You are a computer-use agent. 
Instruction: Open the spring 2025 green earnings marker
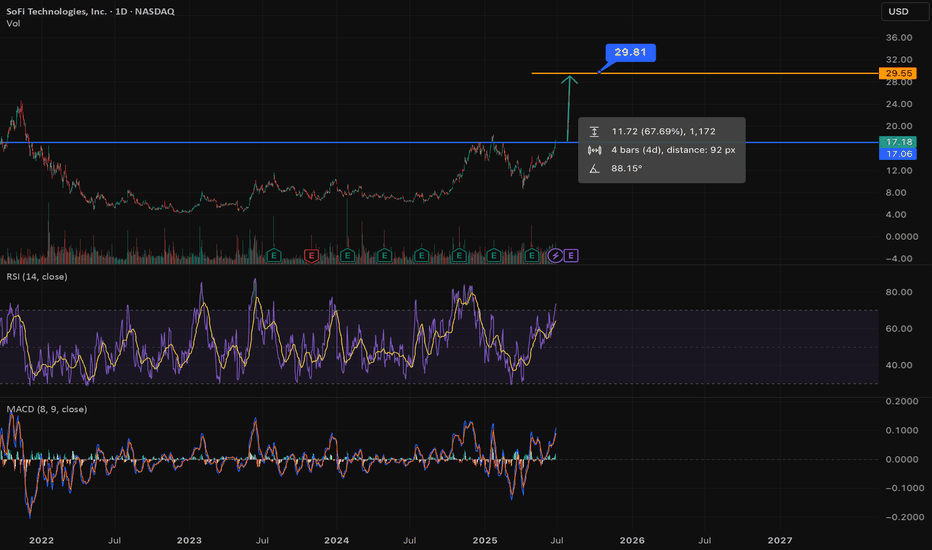click(x=532, y=256)
